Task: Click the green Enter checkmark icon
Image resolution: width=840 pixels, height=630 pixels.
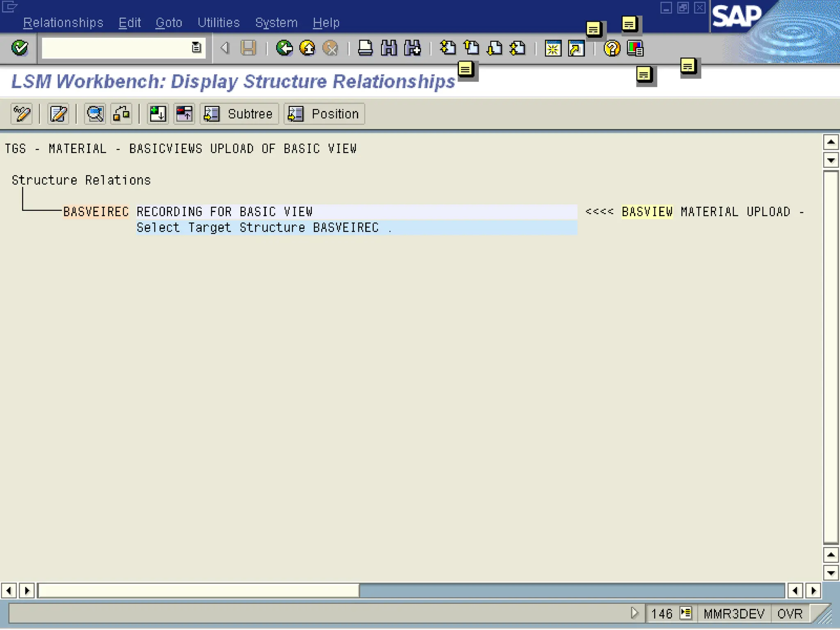Action: pos(19,48)
